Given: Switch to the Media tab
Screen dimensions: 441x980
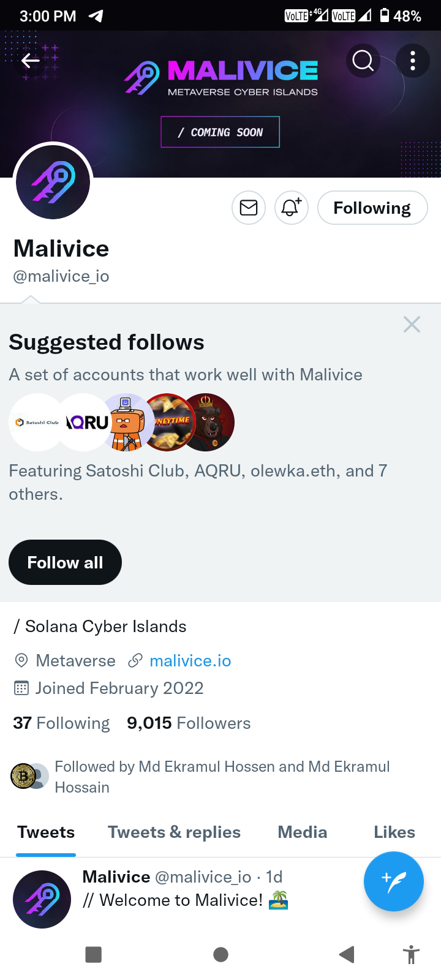Looking at the screenshot, I should pyautogui.click(x=302, y=832).
